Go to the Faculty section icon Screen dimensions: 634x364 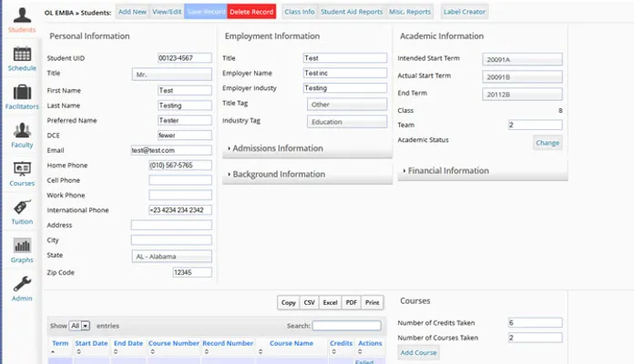click(22, 133)
